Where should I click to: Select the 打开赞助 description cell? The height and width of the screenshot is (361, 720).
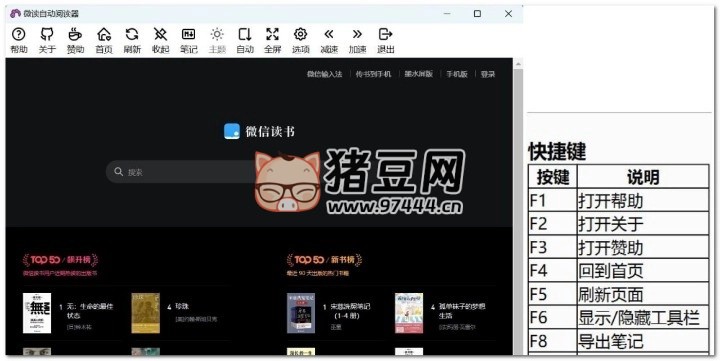pos(643,247)
